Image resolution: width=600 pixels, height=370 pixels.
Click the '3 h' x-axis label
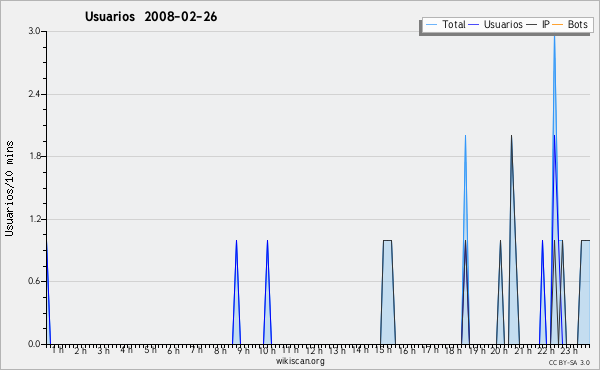point(103,350)
